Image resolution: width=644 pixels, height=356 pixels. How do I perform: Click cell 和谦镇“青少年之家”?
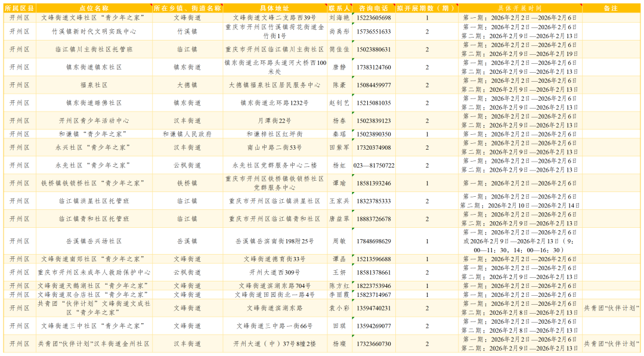(94, 134)
